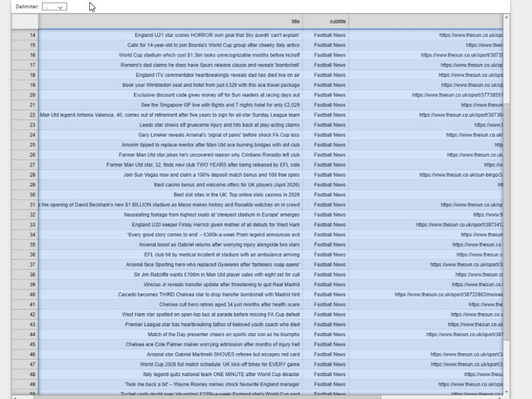Click title 'Match of the Day presenter cheers'

(x=223, y=335)
